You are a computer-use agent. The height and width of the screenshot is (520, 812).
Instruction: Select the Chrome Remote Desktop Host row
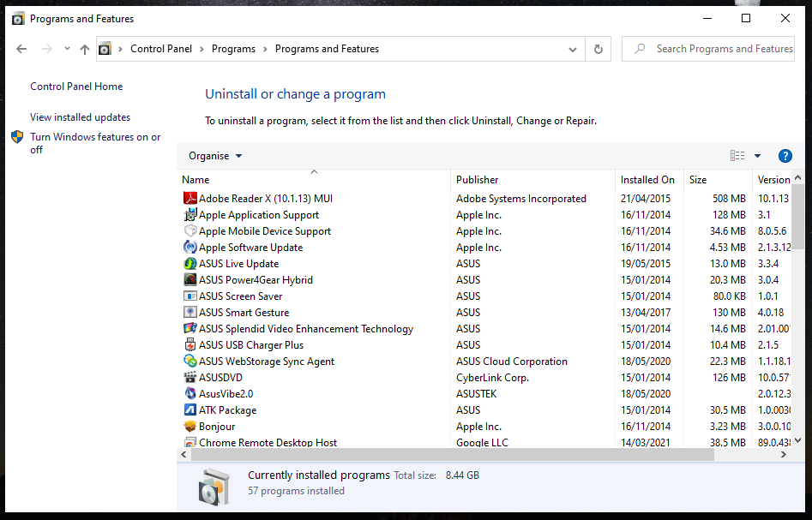tap(484, 442)
